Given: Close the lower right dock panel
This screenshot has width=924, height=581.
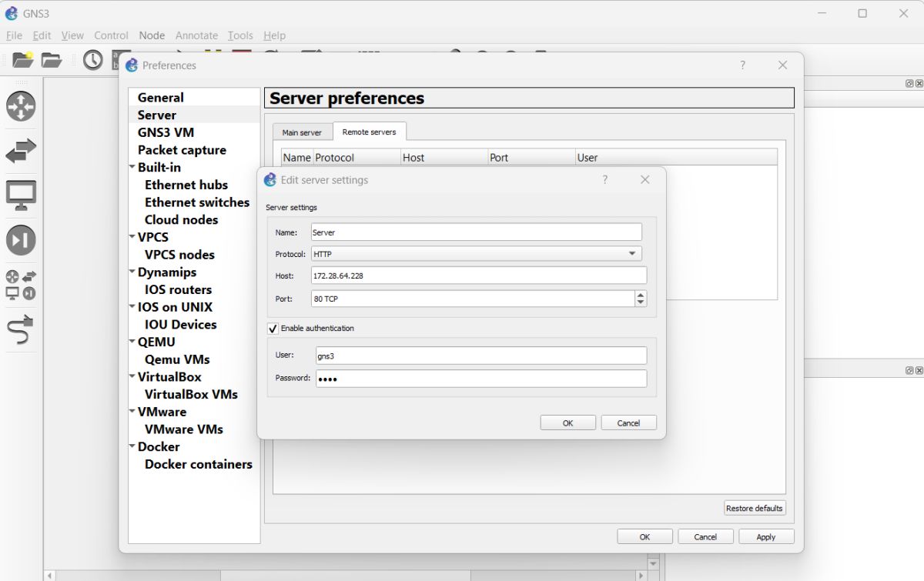Looking at the screenshot, I should click(x=919, y=370).
